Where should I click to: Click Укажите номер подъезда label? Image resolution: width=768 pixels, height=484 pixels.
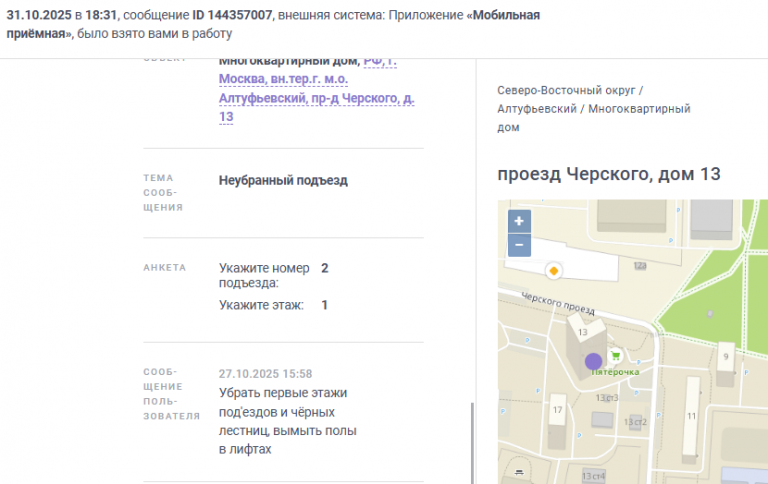click(x=264, y=275)
